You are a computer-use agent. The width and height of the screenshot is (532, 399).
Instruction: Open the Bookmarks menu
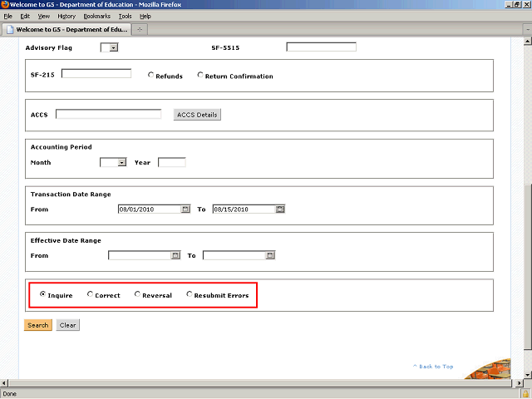tap(97, 17)
